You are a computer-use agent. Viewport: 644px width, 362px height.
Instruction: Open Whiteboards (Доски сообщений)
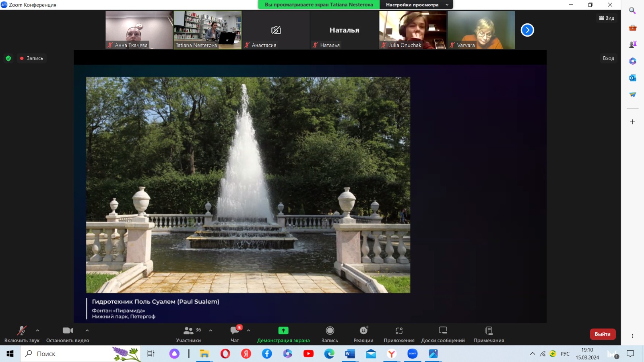click(x=443, y=334)
